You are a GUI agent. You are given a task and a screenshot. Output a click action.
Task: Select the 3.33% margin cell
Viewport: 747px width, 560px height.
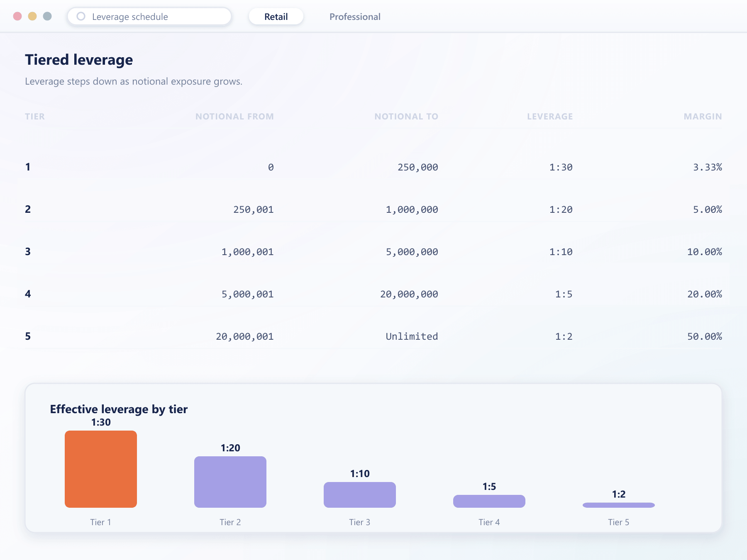click(x=708, y=167)
